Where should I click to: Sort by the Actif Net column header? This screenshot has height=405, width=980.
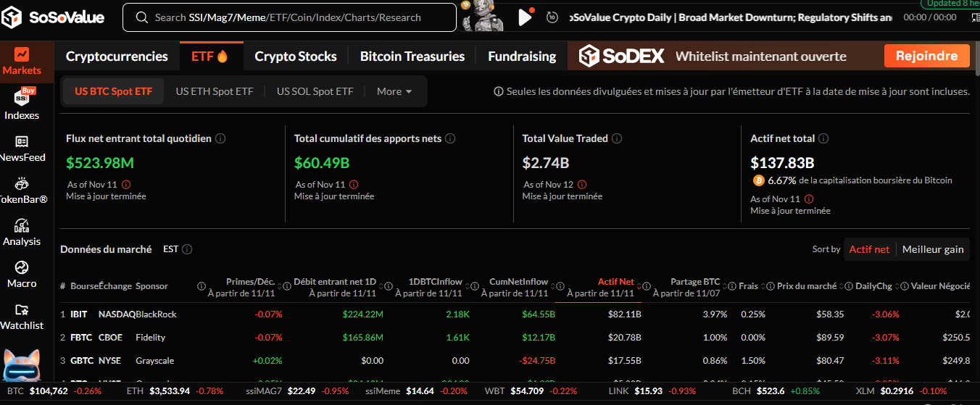point(615,282)
